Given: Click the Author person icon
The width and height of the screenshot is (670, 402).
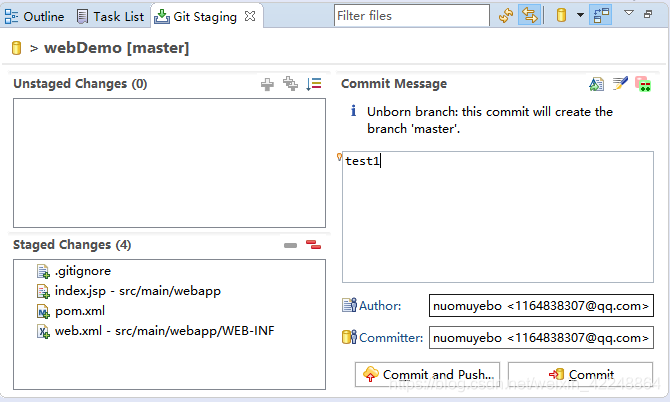Looking at the screenshot, I should point(349,305).
